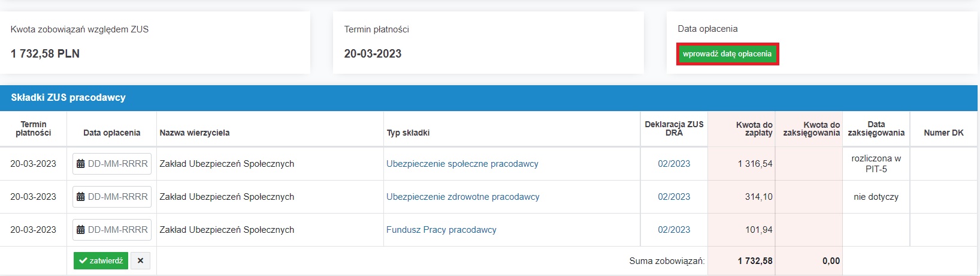Open 02/2023 declaration for health insurance

pos(674,197)
